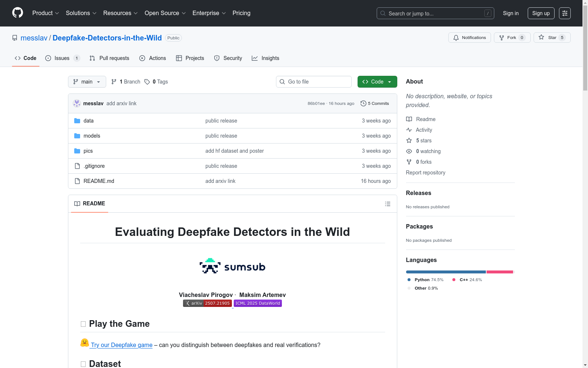588x368 pixels.
Task: Click the watching eye icon
Action: pyautogui.click(x=409, y=151)
